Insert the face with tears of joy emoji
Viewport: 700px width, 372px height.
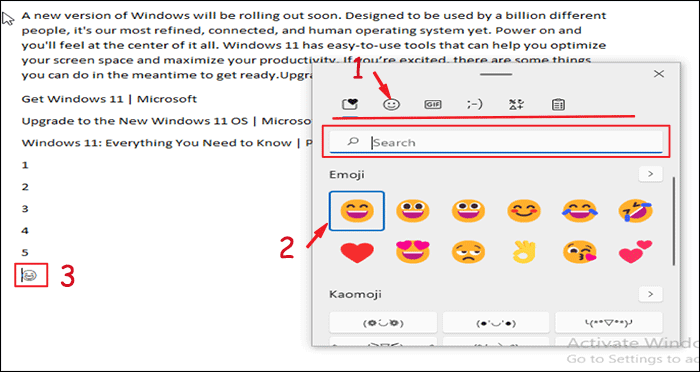[579, 211]
